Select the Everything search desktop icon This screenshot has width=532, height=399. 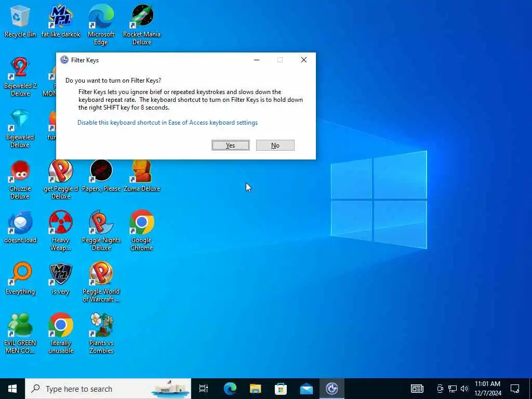click(x=20, y=278)
